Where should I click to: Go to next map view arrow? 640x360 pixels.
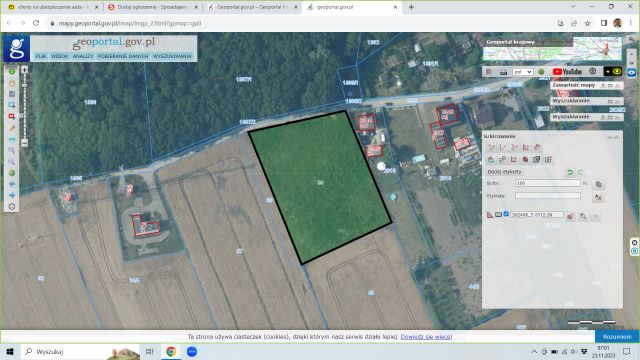(x=12, y=196)
